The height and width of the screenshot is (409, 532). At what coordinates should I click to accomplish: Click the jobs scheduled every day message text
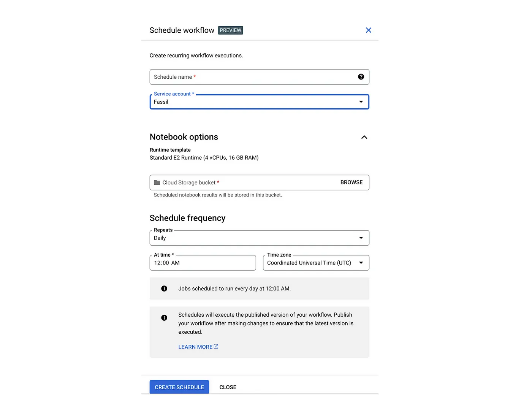tap(234, 289)
